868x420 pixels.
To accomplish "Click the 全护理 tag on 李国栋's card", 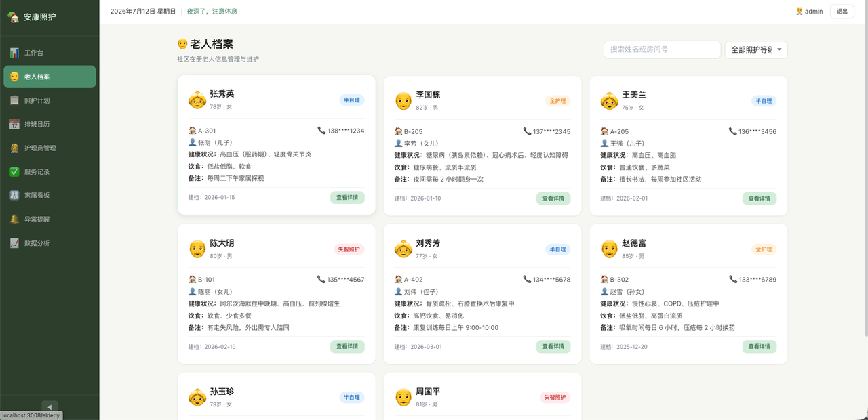I will click(558, 101).
